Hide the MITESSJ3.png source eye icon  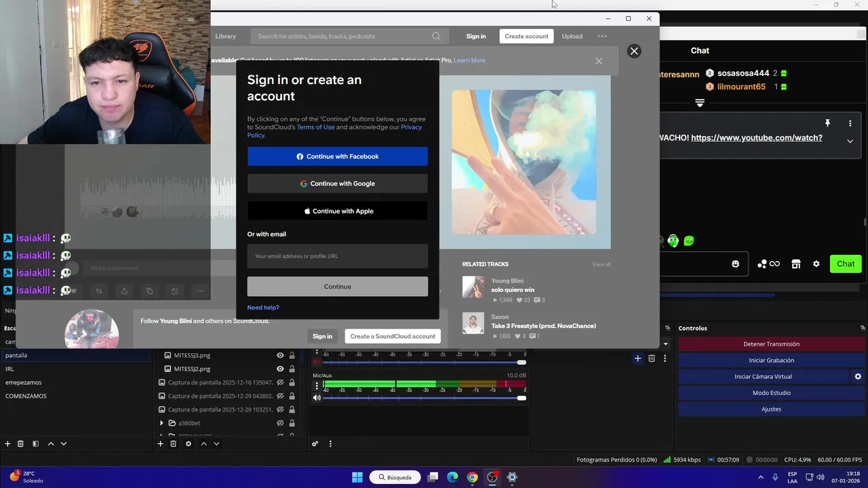(x=280, y=355)
